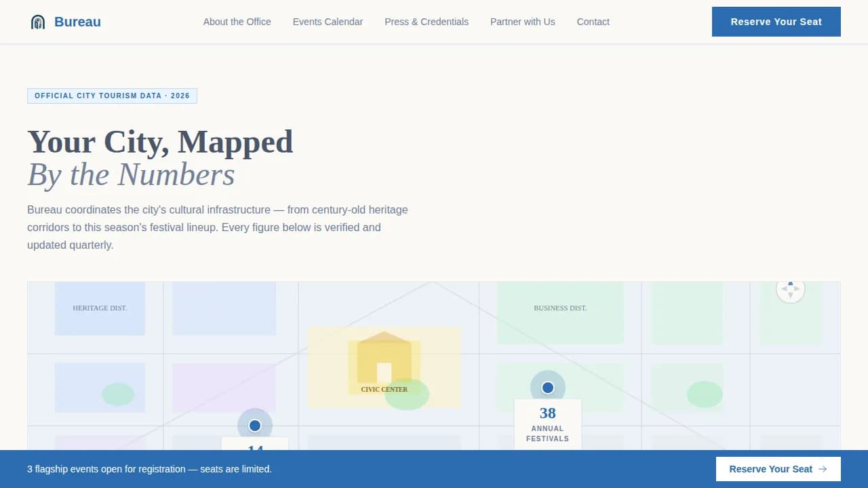
Task: Go to Events Calendar
Action: pyautogui.click(x=328, y=22)
